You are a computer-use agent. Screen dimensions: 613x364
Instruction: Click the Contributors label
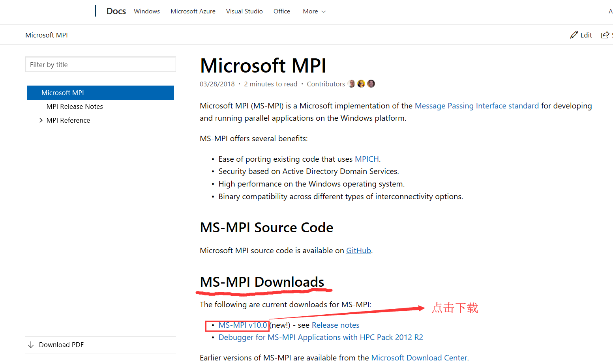(x=326, y=84)
